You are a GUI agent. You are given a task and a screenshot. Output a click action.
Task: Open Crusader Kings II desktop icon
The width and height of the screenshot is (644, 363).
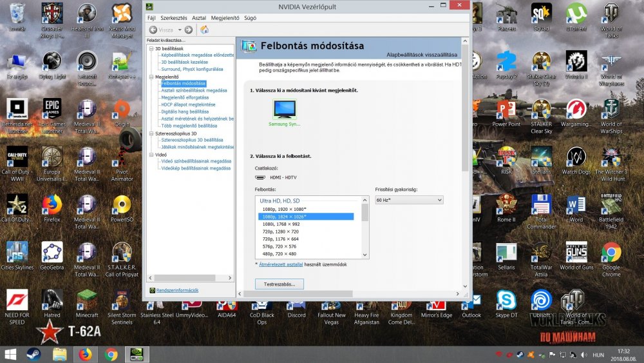pyautogui.click(x=52, y=20)
